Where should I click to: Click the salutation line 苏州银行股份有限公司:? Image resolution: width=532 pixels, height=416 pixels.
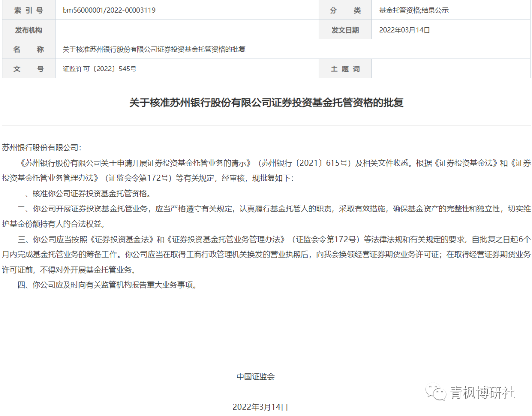coord(42,147)
